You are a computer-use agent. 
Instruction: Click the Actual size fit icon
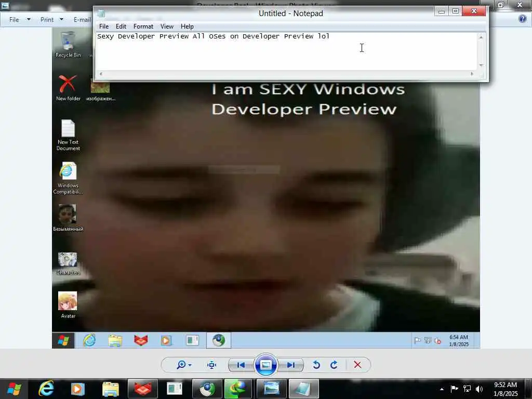coord(212,365)
